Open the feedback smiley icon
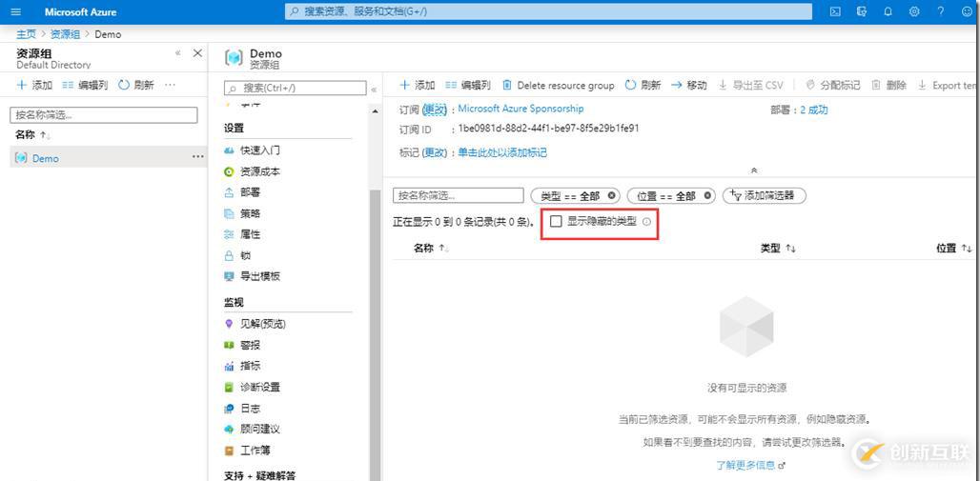 967,11
